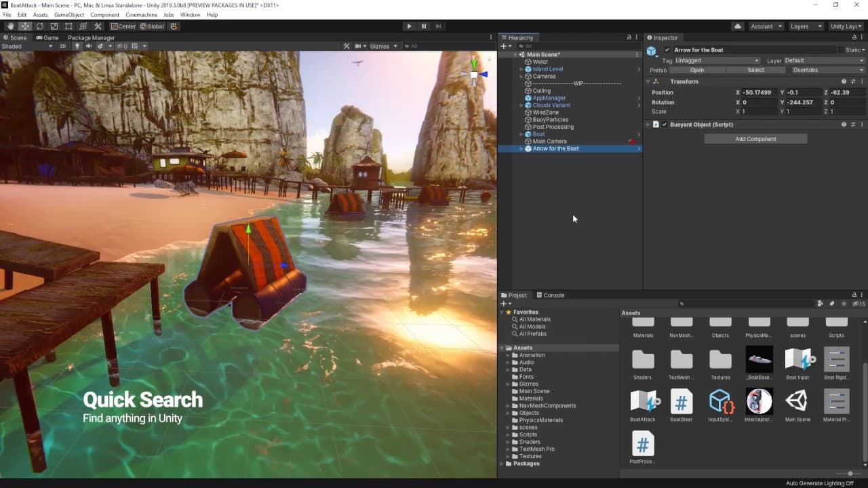Click the prefab Open button
Image resolution: width=868 pixels, height=488 pixels.
(x=697, y=70)
